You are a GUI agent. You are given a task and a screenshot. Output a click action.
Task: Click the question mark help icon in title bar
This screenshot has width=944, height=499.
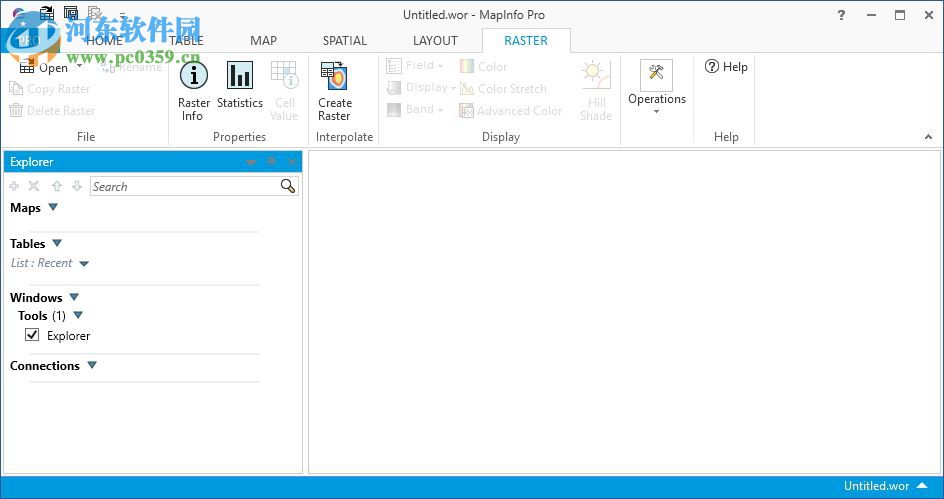841,16
